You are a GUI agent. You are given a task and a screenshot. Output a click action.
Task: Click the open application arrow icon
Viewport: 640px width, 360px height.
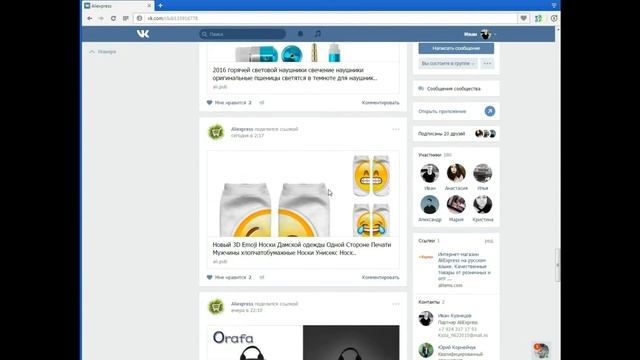490,111
